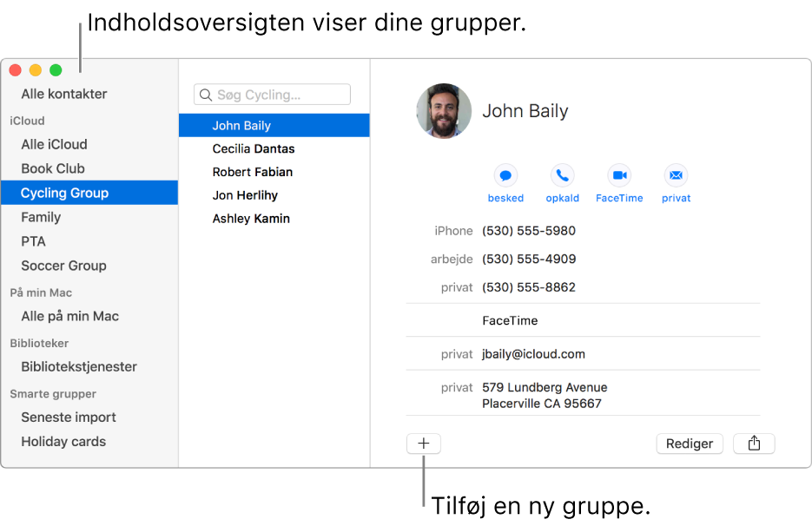This screenshot has width=812, height=526.
Task: Select Robert Fabian contact
Action: click(x=253, y=172)
